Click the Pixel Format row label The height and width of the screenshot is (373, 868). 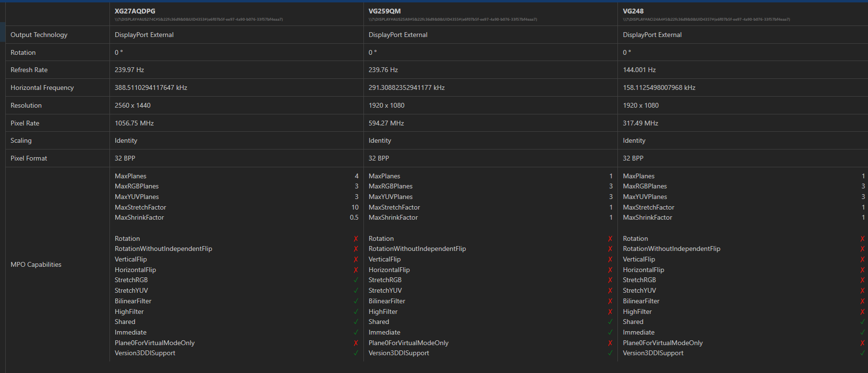click(29, 158)
